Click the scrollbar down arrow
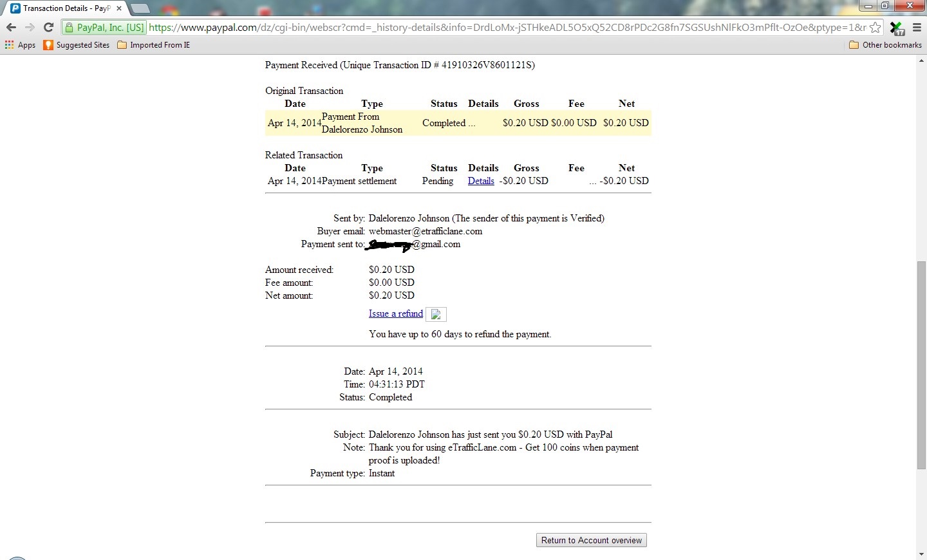 coord(922,554)
